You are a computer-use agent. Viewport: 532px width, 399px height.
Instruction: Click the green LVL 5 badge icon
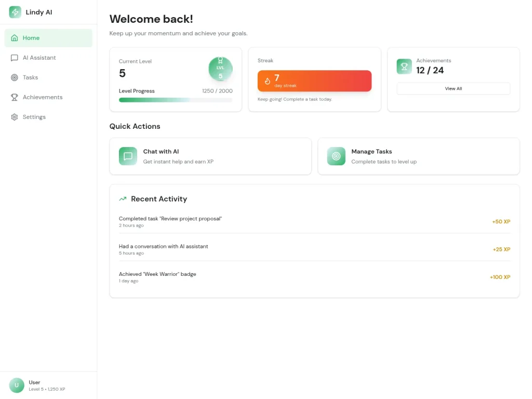tap(220, 69)
